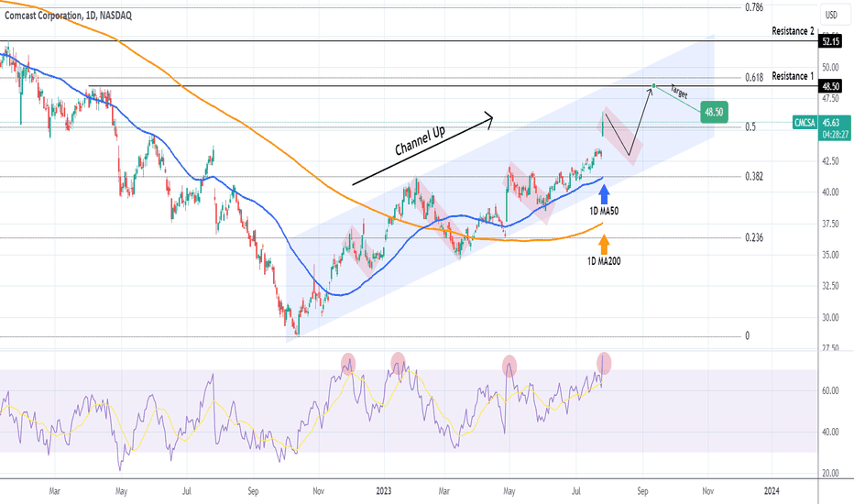
Task: Click the 1D MA50 label
Action: click(x=604, y=211)
